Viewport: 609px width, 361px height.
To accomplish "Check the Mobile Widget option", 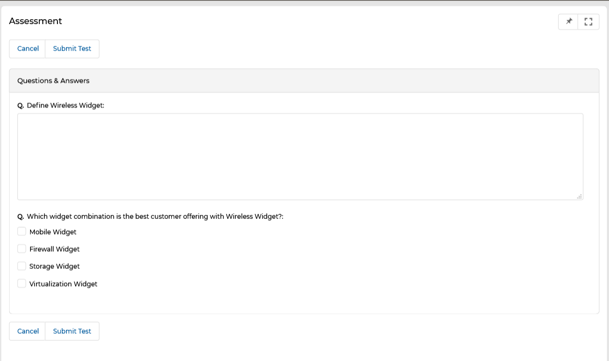I will point(21,232).
